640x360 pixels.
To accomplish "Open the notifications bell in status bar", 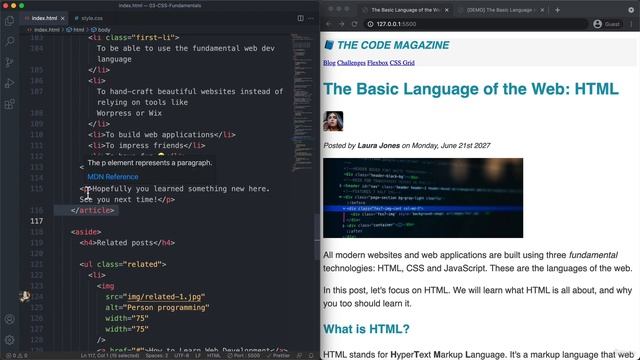I will (311, 356).
